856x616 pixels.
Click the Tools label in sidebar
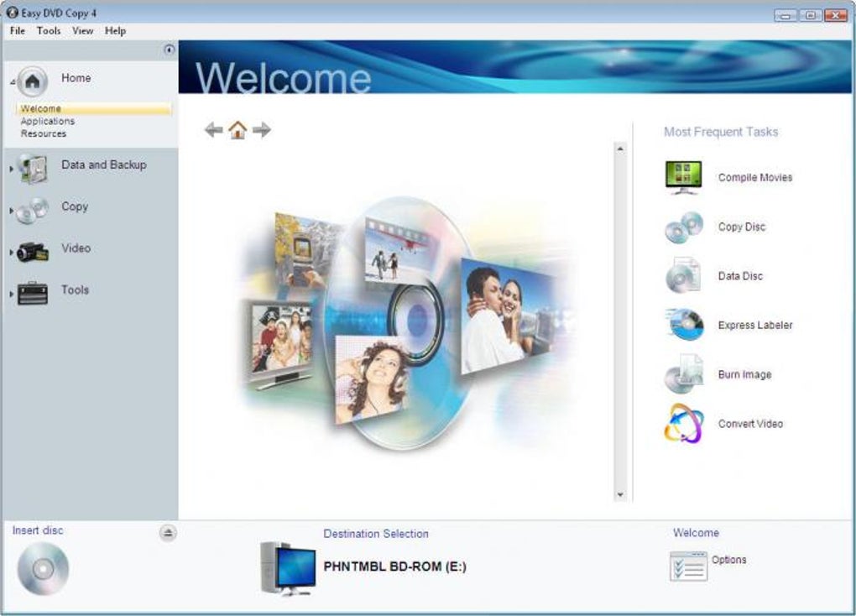click(75, 290)
